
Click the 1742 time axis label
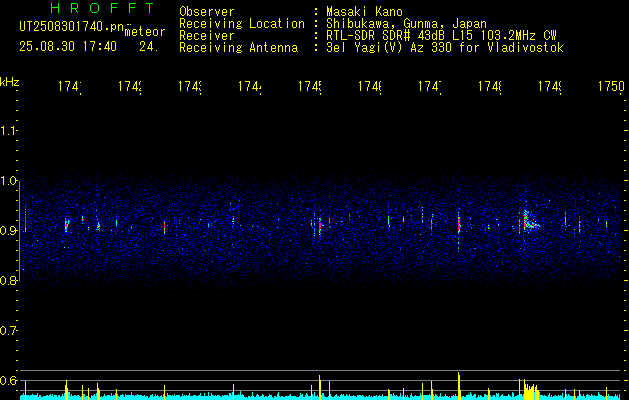130,86
